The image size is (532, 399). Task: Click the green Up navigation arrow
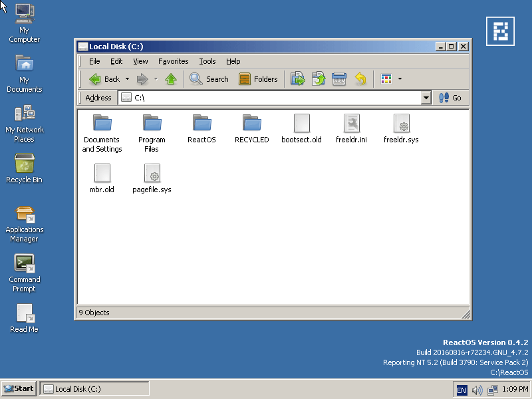[170, 78]
